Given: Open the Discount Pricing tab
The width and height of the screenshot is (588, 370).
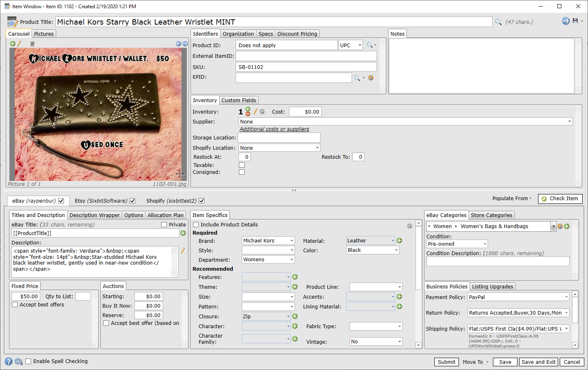Looking at the screenshot, I should tap(297, 34).
